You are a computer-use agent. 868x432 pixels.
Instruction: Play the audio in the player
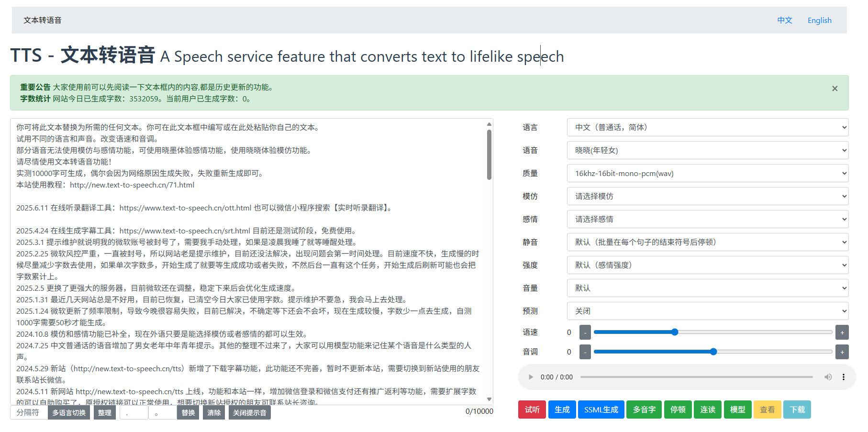tap(531, 377)
